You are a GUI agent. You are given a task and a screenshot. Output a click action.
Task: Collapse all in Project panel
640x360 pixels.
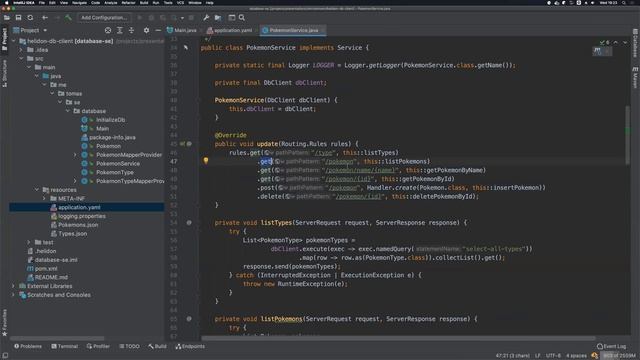click(131, 30)
